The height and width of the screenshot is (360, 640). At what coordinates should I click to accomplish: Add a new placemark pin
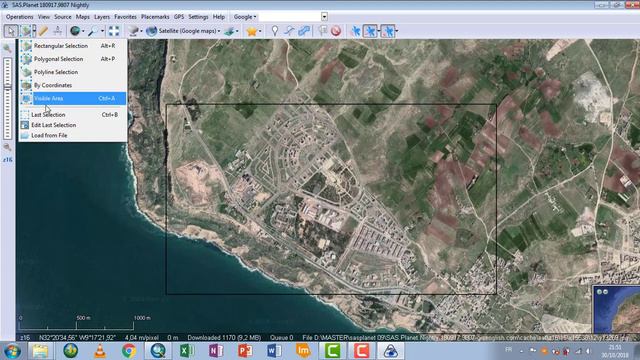click(275, 31)
